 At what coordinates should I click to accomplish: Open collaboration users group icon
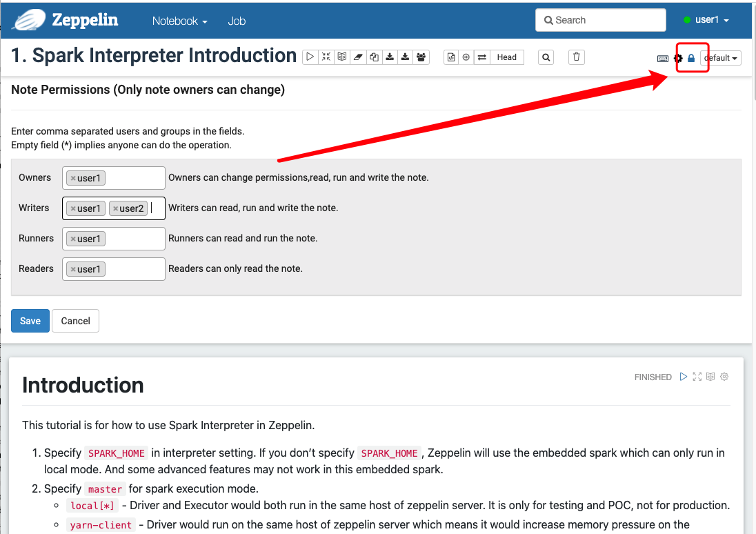(x=421, y=57)
